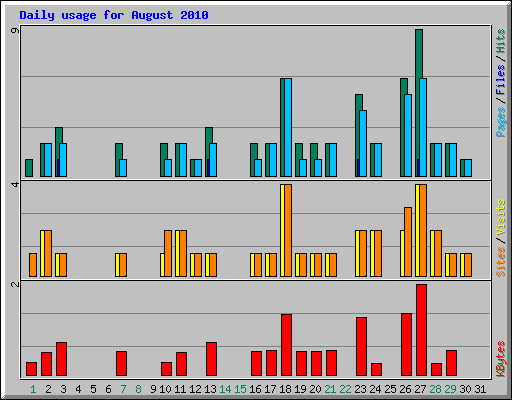
Task: Click day 17 on the x-axis
Action: pyautogui.click(x=270, y=389)
